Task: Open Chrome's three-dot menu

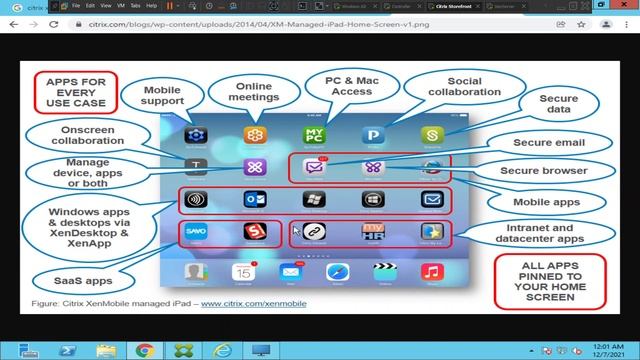Action: [x=627, y=24]
